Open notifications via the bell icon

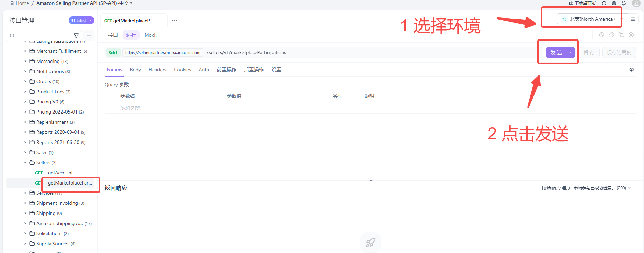[624, 3]
